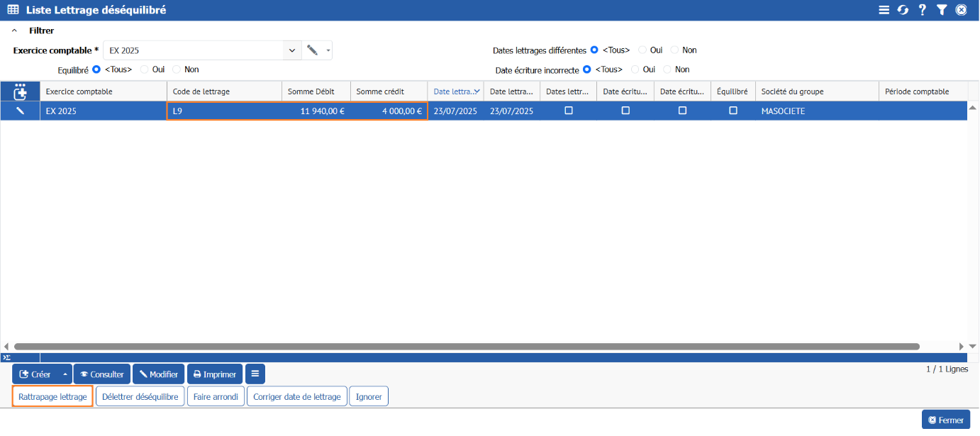
Task: Open help with the question mark icon
Action: tap(922, 10)
